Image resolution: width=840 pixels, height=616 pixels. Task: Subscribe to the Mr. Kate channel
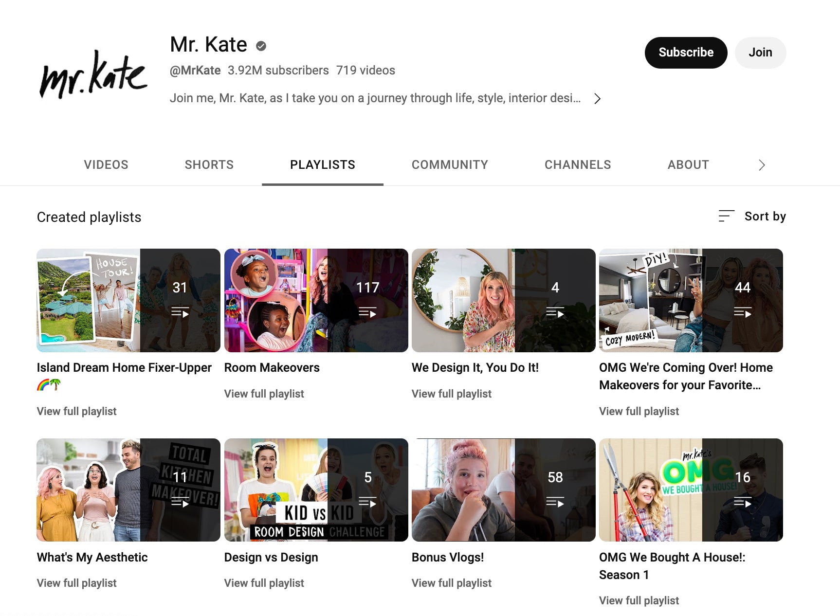[x=686, y=53]
